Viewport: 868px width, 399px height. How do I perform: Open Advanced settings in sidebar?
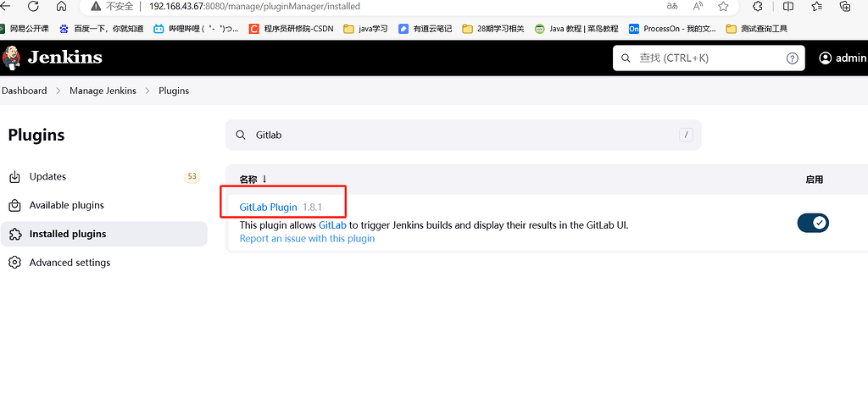point(70,263)
